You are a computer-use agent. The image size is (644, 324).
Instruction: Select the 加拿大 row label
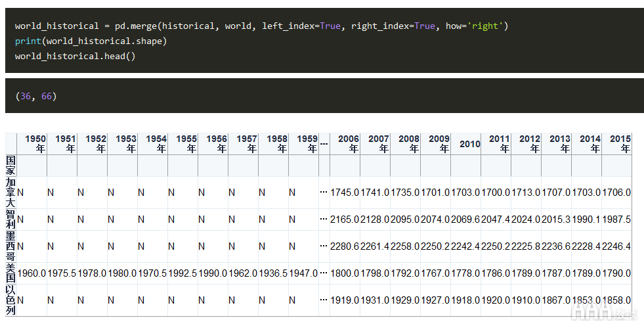coord(11,193)
